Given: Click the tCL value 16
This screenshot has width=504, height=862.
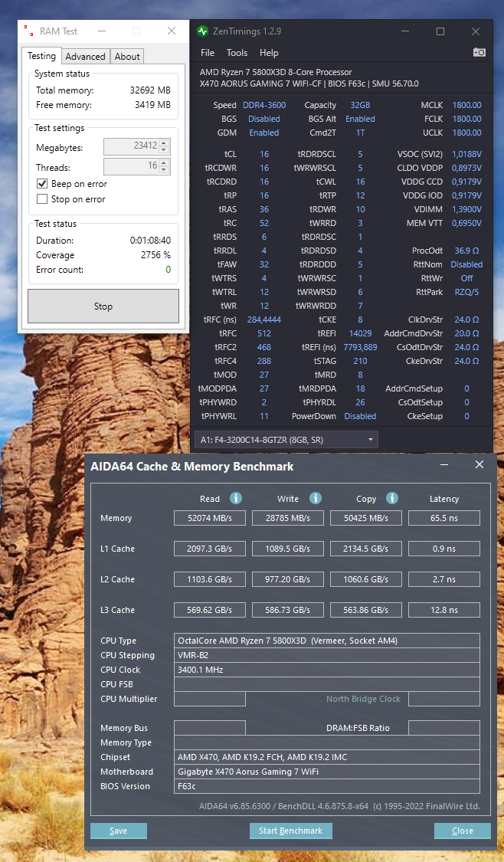Looking at the screenshot, I should [x=264, y=154].
